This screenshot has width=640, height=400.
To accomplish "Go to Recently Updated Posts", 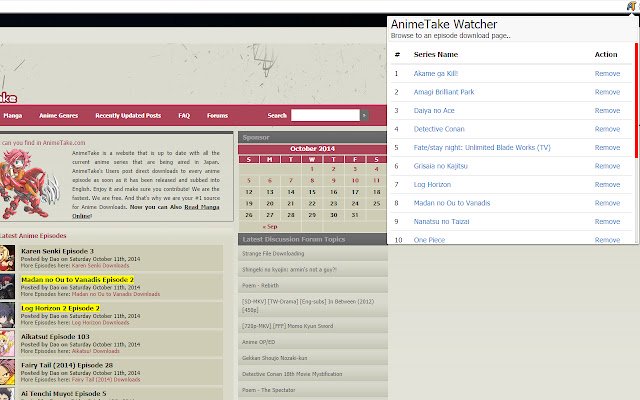I will point(128,116).
